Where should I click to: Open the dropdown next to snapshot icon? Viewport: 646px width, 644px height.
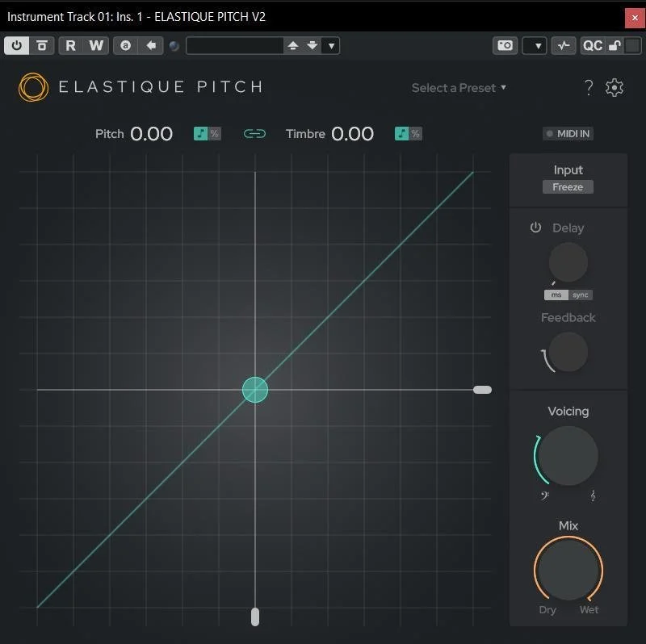click(535, 45)
